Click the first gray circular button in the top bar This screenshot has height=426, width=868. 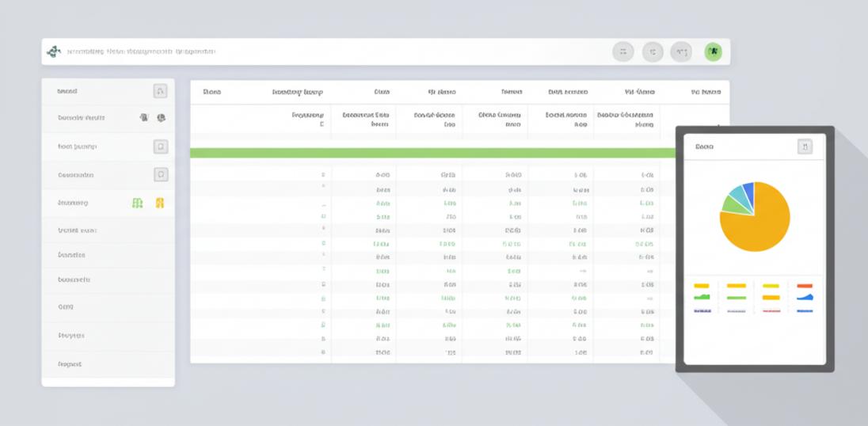[x=622, y=52]
